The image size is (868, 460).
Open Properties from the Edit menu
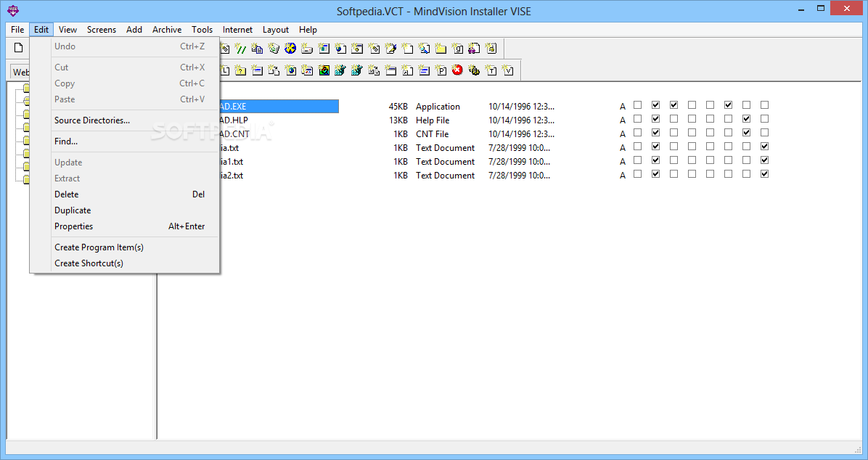pyautogui.click(x=125, y=226)
